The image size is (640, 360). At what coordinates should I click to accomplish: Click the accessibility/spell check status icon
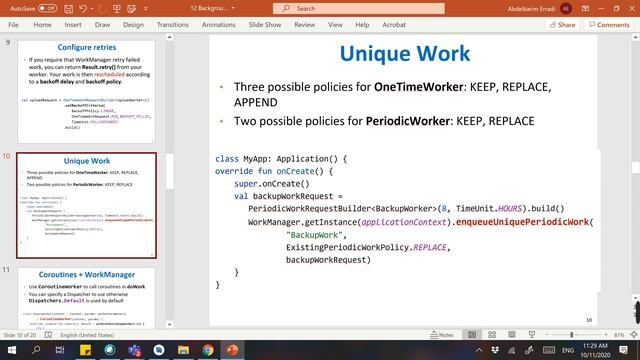(x=48, y=335)
